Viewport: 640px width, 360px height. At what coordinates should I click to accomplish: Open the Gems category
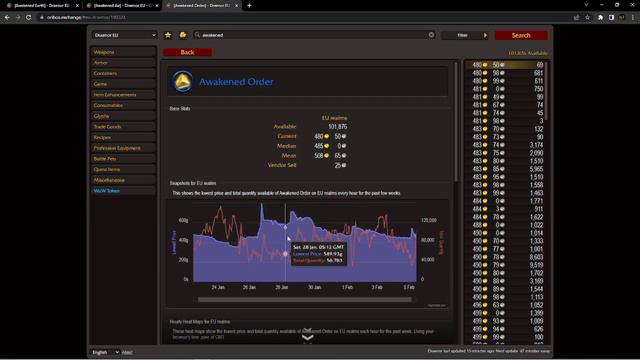(x=123, y=84)
